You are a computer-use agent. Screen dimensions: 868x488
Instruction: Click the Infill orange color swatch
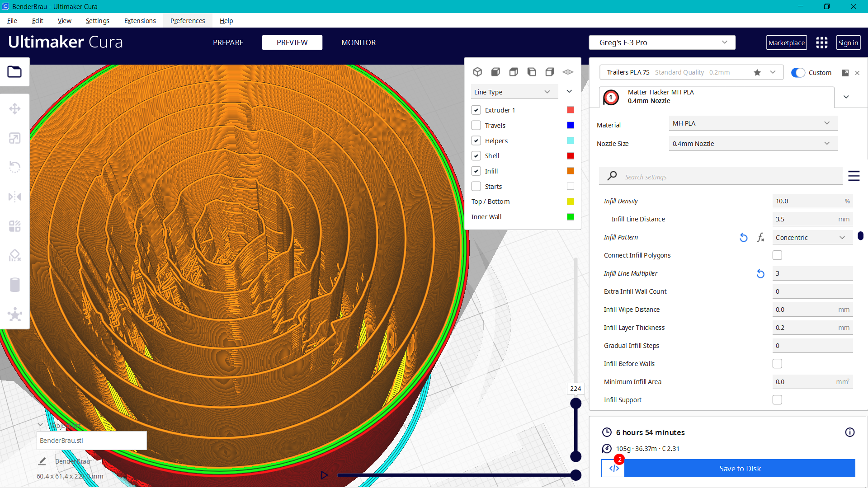coord(571,171)
